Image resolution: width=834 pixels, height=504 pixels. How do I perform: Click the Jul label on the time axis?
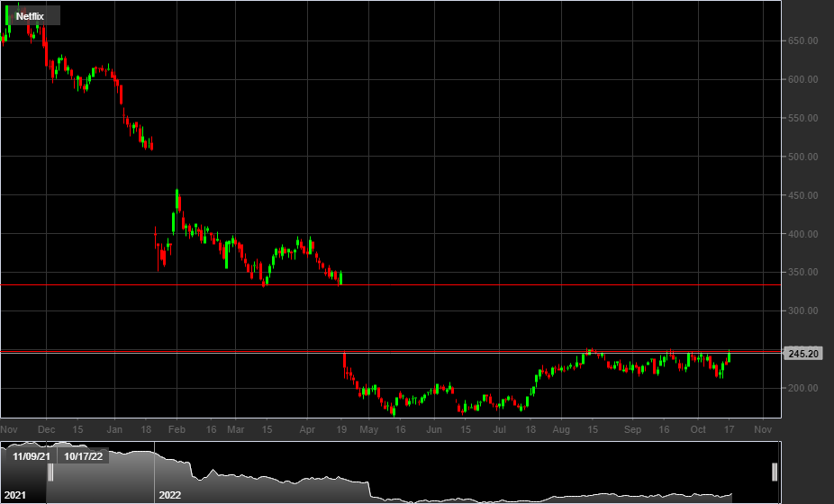[499, 429]
